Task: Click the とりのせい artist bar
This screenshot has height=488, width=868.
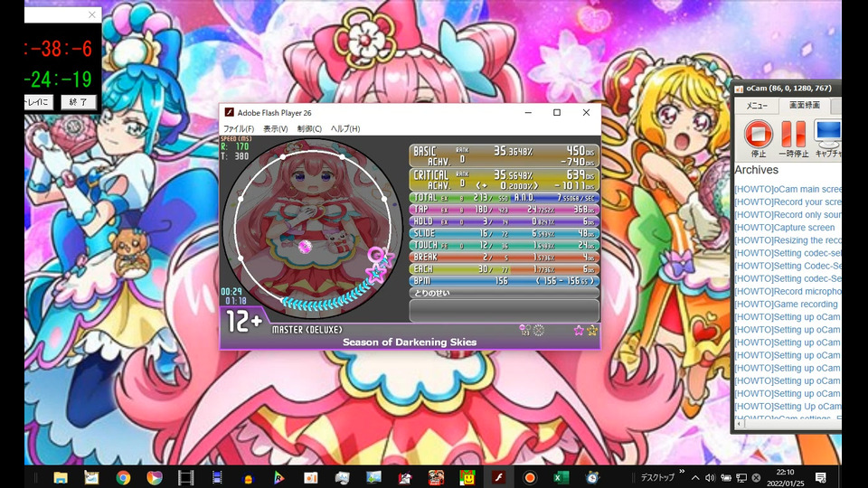Action: click(505, 293)
